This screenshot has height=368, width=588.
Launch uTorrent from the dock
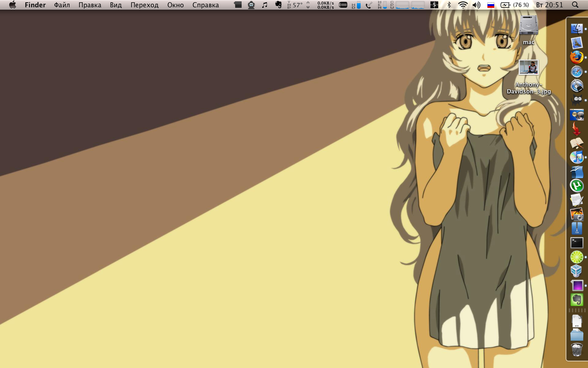click(577, 186)
